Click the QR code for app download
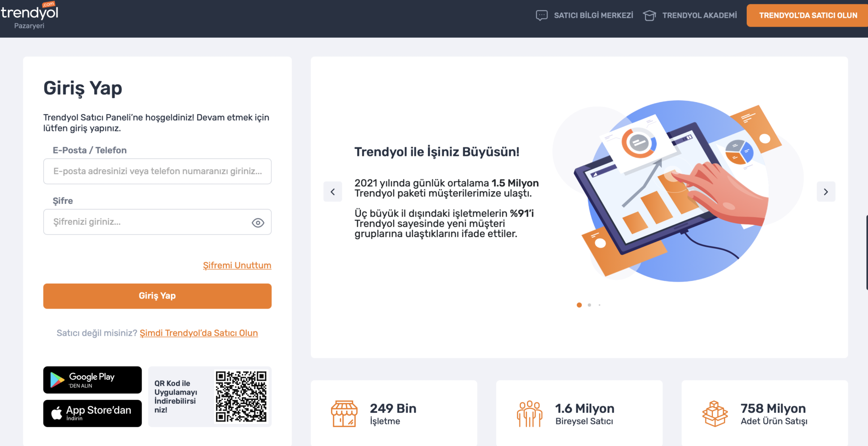The image size is (868, 446). 242,396
